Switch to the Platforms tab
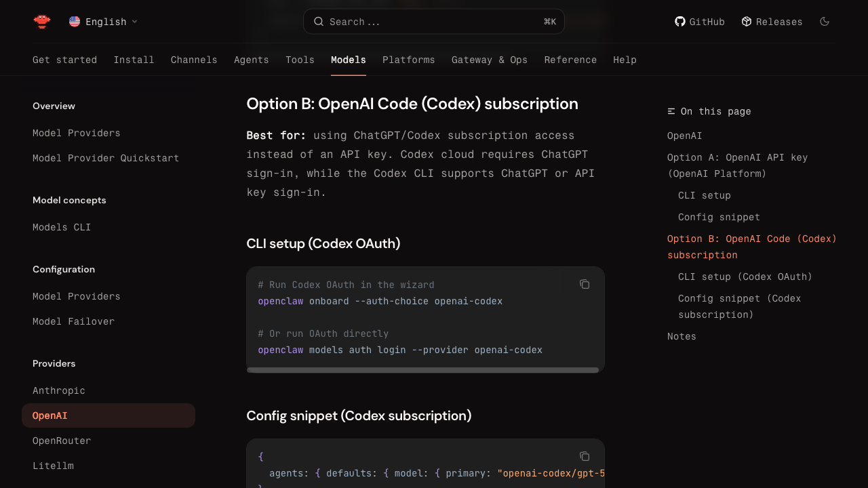This screenshot has height=488, width=868. 408,60
